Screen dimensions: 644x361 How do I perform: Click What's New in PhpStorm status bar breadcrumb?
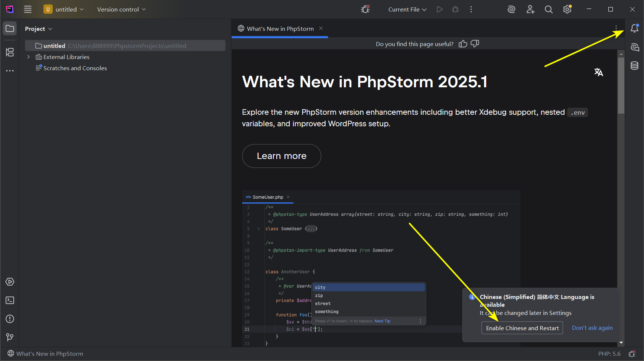(x=46, y=354)
